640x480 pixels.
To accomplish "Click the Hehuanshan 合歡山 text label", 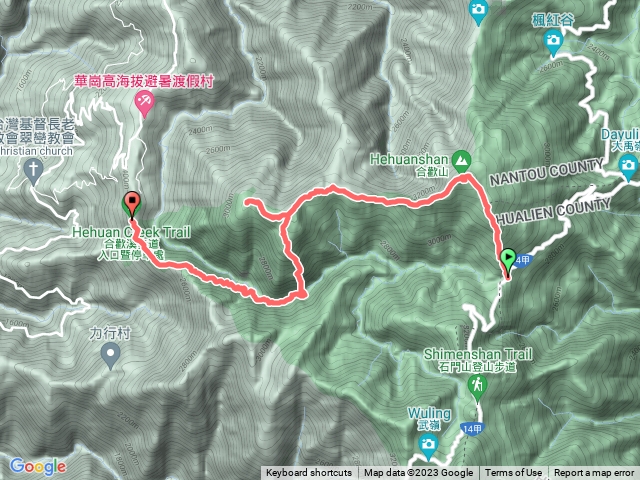I will (x=409, y=164).
